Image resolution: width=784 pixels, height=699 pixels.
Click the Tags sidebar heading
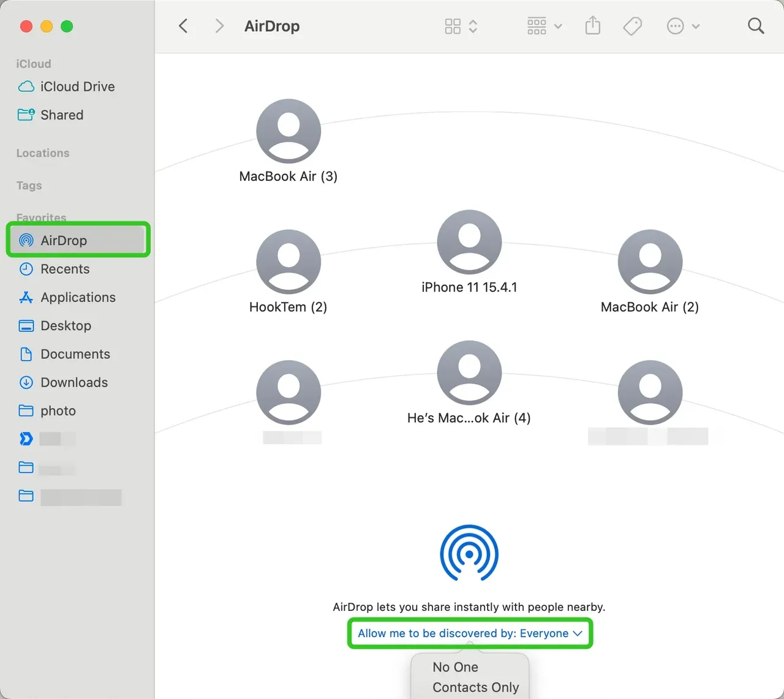29,186
